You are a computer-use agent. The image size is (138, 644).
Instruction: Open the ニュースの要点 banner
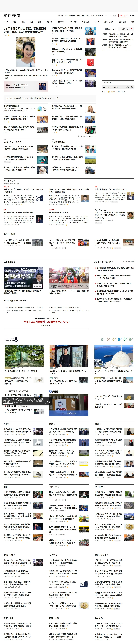[x=26, y=86]
